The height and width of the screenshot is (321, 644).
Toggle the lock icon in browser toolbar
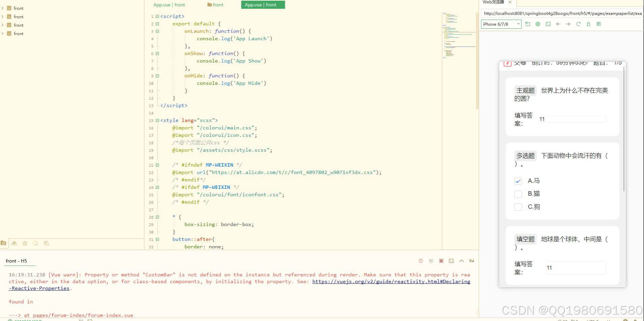[588, 24]
